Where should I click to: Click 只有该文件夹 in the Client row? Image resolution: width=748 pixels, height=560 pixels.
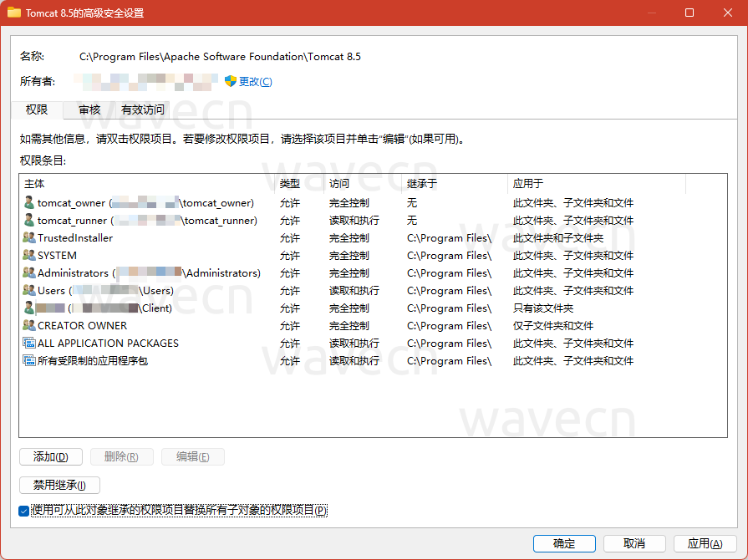543,308
